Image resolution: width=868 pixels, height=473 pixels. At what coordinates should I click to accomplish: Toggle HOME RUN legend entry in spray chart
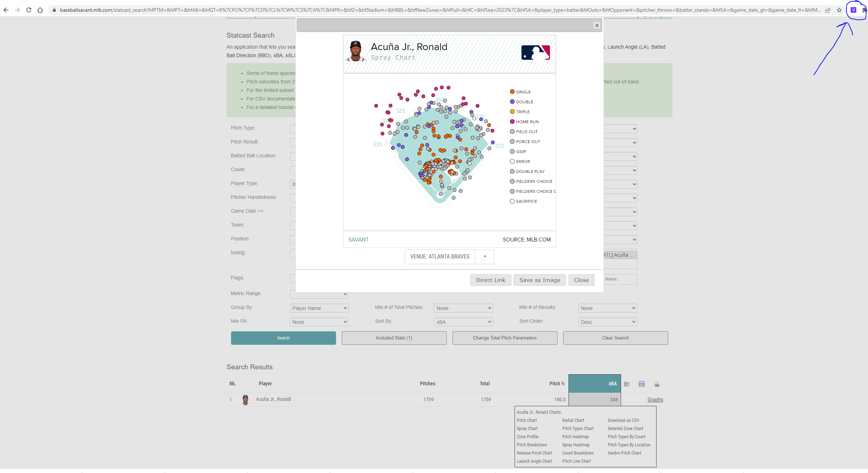527,122
